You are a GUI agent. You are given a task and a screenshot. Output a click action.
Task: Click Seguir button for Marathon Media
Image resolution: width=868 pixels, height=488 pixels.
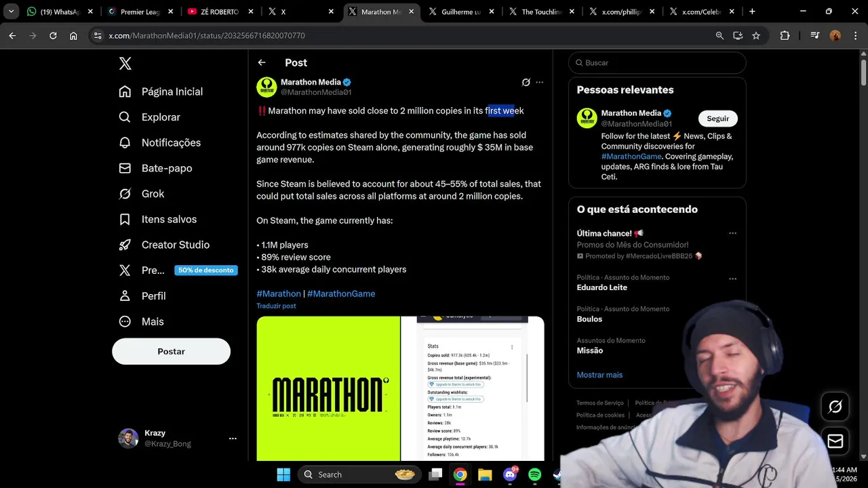718,119
